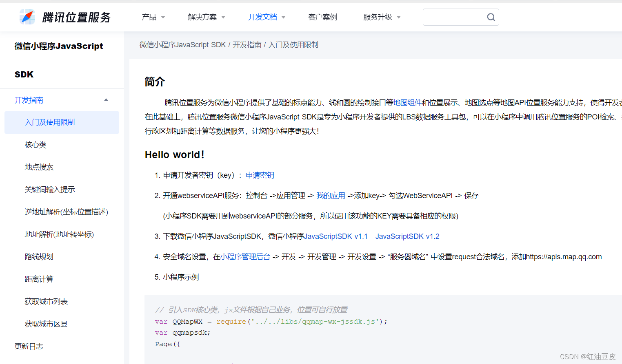Screen dimensions: 622x364
Task: Click the Tencent Location Service logo icon
Action: 27,17
